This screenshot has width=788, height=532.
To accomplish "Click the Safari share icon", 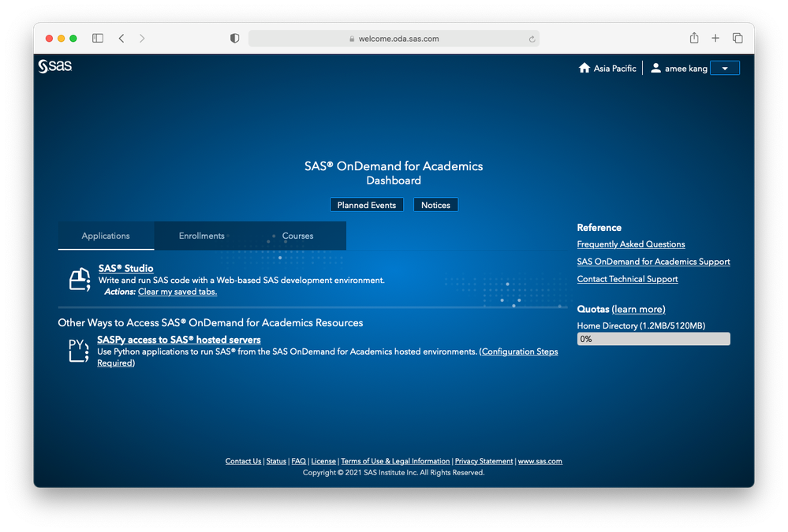I will [694, 38].
